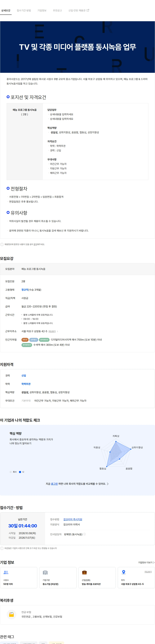Switch to the 기업정보 tab
Screen dimensions: 155x644
[x=42, y=10]
